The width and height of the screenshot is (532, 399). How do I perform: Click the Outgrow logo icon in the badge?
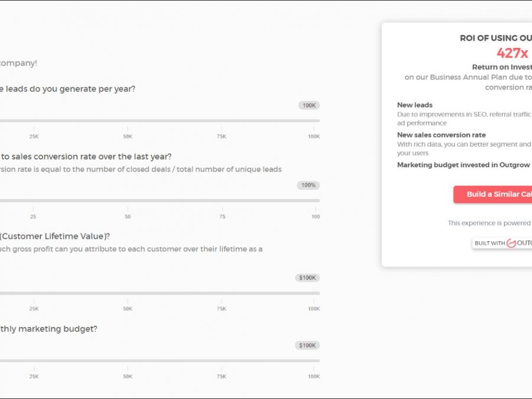(x=511, y=244)
